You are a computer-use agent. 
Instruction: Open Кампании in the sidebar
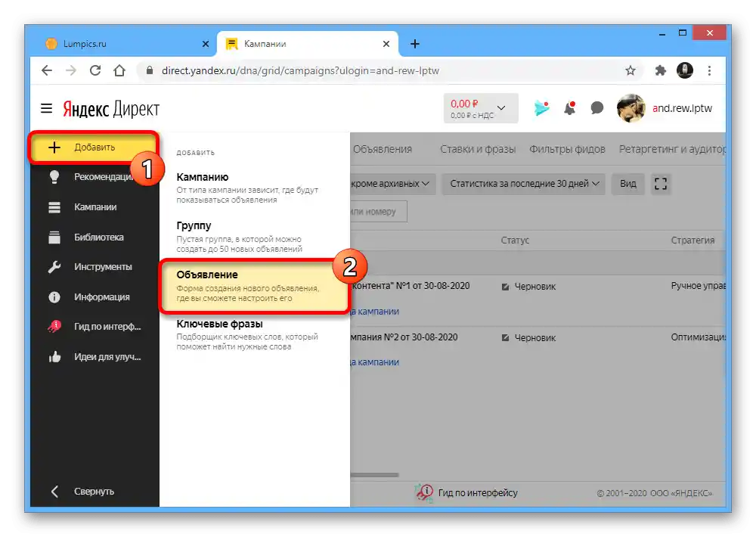click(95, 207)
